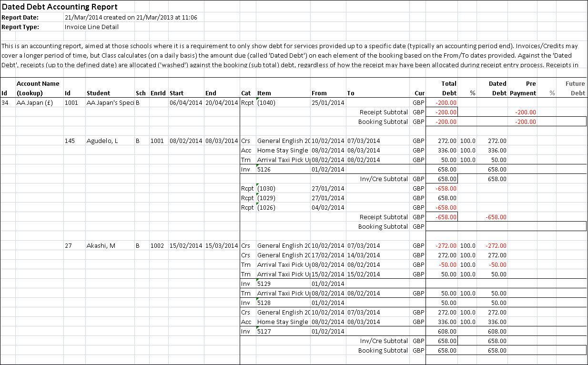The image size is (588, 365).
Task: Select the Start date 15/02/2014 cell
Action: point(186,246)
